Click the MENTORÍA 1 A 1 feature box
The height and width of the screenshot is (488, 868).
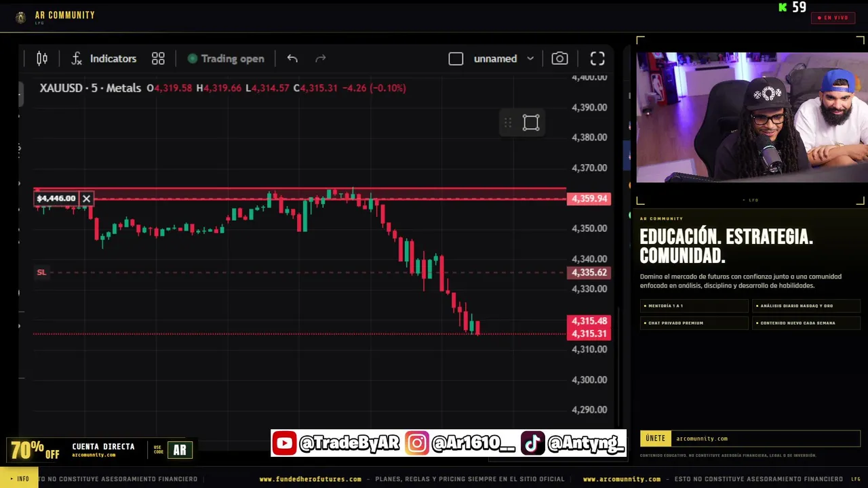pos(694,306)
